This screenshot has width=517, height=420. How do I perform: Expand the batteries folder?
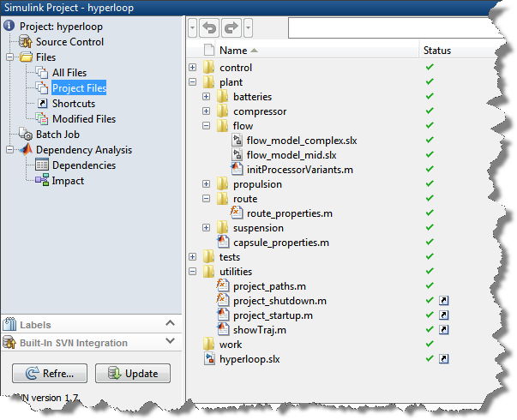(206, 97)
